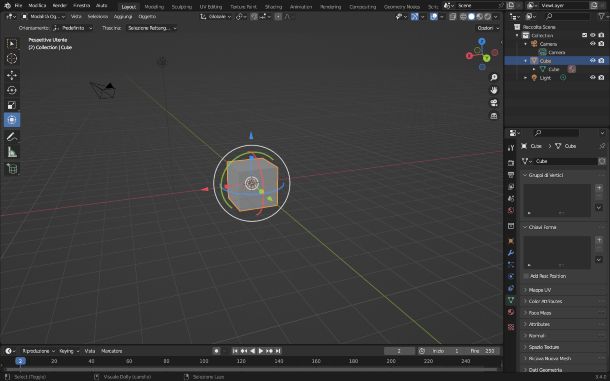Open the Modifica menu
Image resolution: width=610 pixels, height=381 pixels.
[37, 6]
